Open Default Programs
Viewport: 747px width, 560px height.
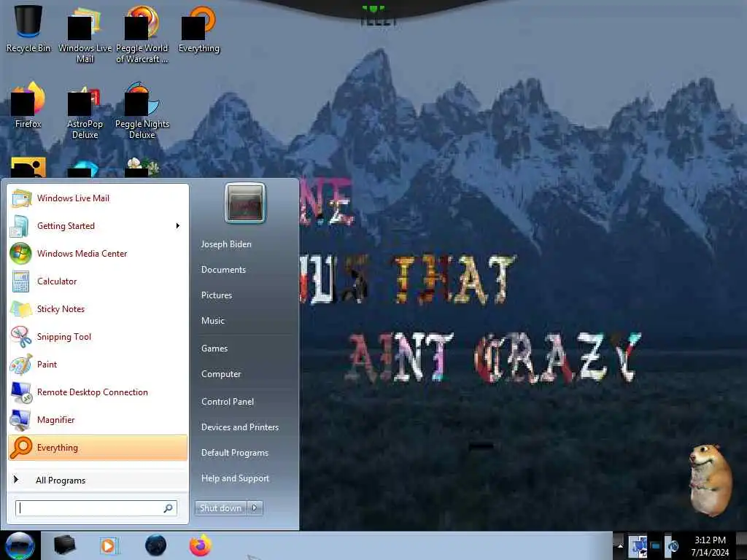235,453
